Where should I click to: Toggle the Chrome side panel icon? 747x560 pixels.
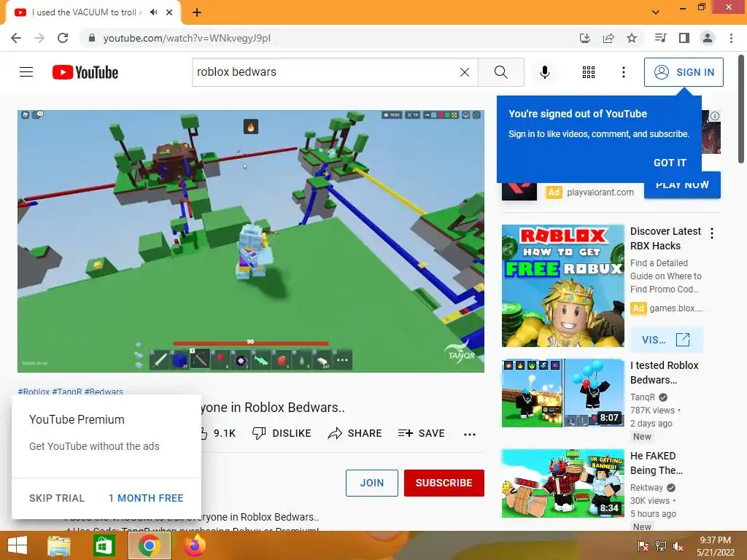[684, 38]
